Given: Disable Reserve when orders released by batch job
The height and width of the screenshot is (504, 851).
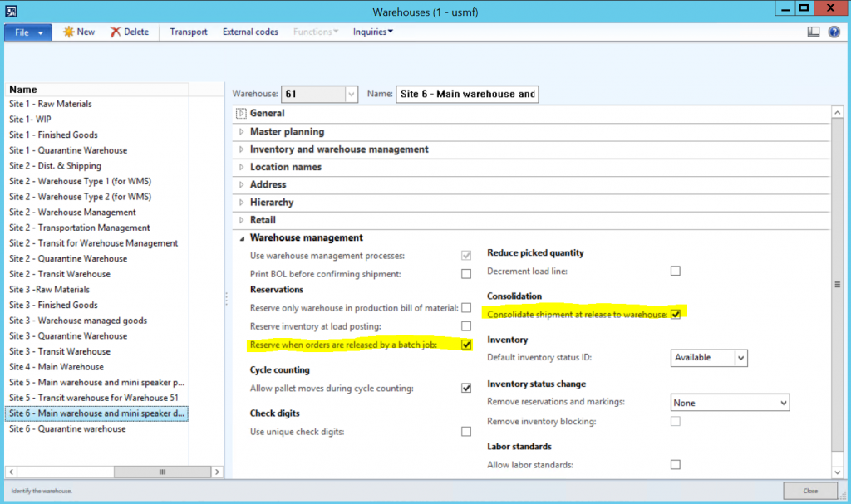Looking at the screenshot, I should pos(466,345).
